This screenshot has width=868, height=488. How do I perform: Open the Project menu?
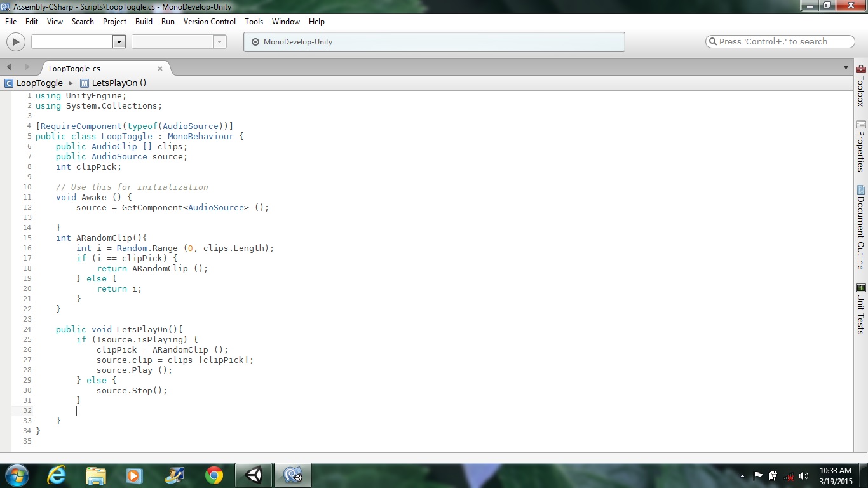[x=115, y=21]
